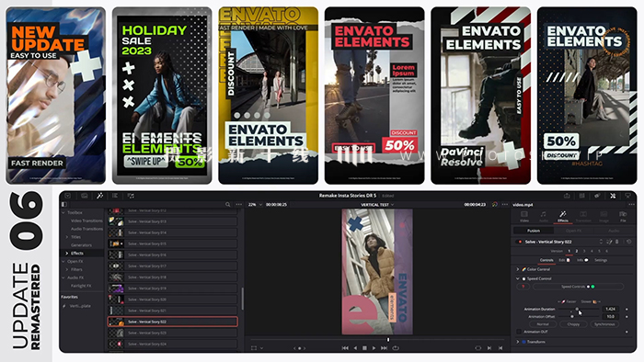The width and height of the screenshot is (644, 362).
Task: Select version 3 of the effect
Action: (584, 251)
